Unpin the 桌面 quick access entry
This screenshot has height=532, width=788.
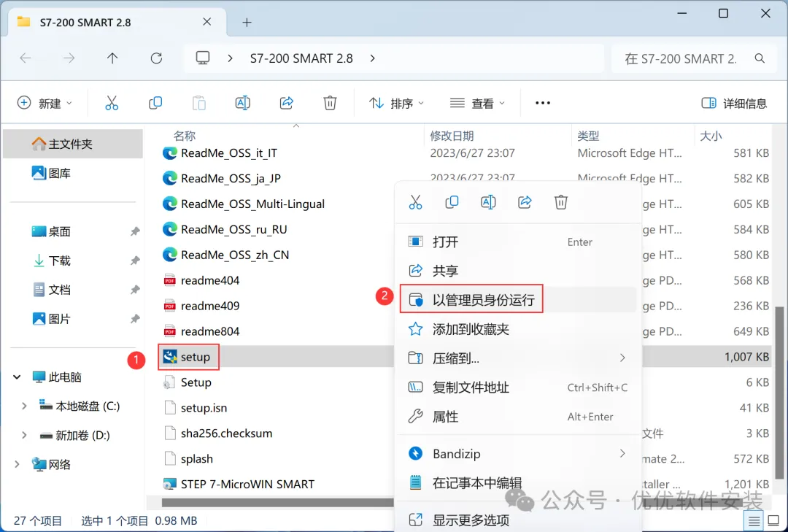135,231
